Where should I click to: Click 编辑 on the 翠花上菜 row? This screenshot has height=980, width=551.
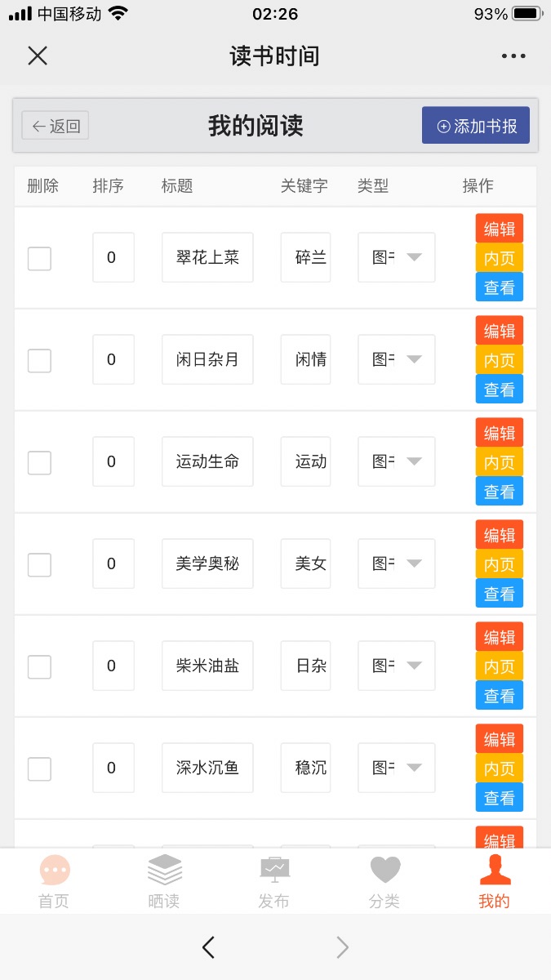pyautogui.click(x=499, y=229)
